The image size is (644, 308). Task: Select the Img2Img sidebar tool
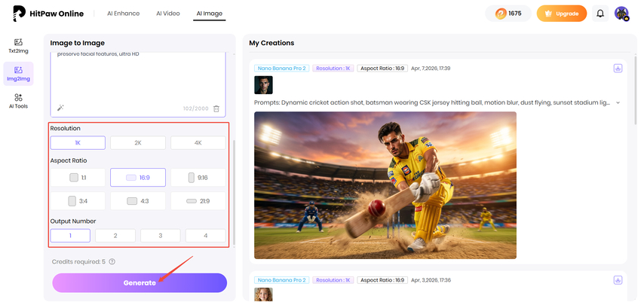click(18, 74)
